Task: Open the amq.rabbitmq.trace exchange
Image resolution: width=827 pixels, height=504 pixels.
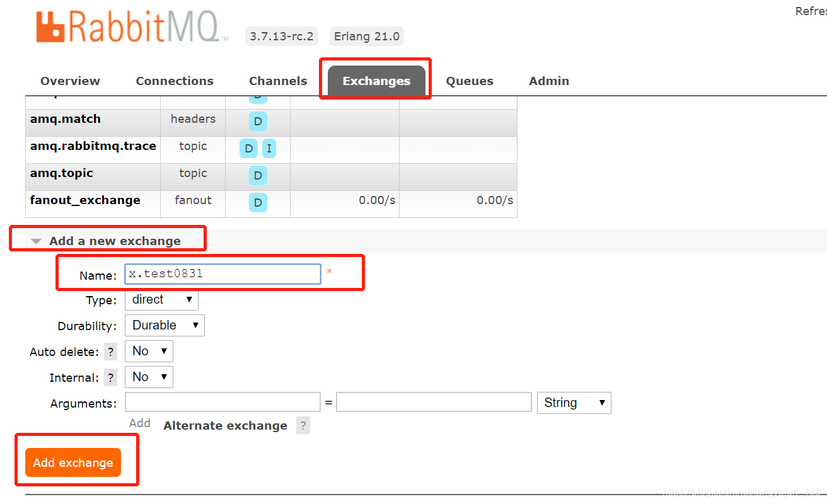Action: click(93, 146)
